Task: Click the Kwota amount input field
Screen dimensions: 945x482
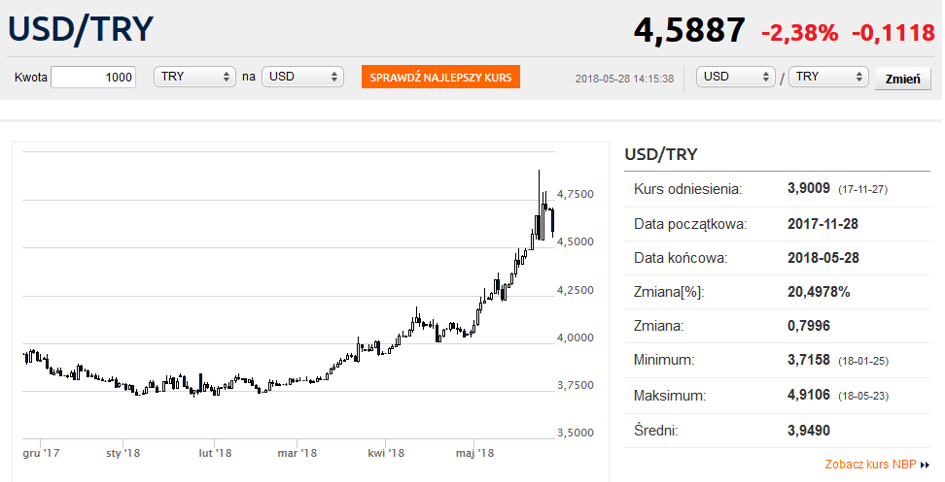Action: coord(93,77)
